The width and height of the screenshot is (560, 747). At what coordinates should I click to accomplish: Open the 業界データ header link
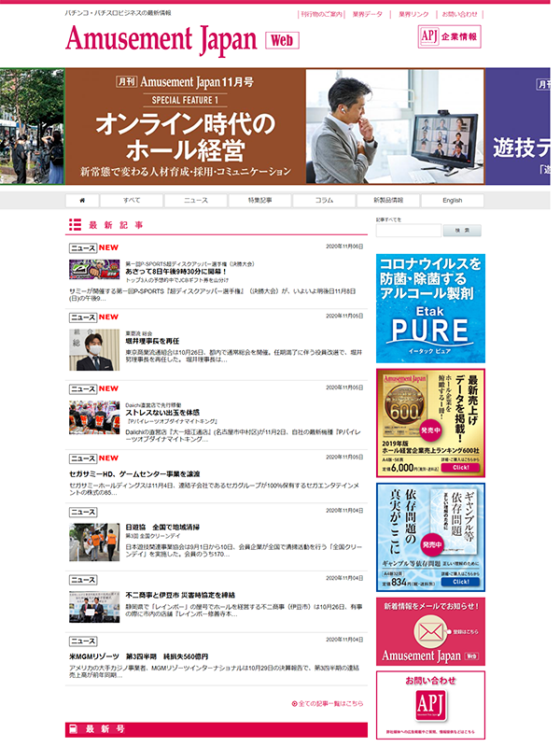point(367,14)
